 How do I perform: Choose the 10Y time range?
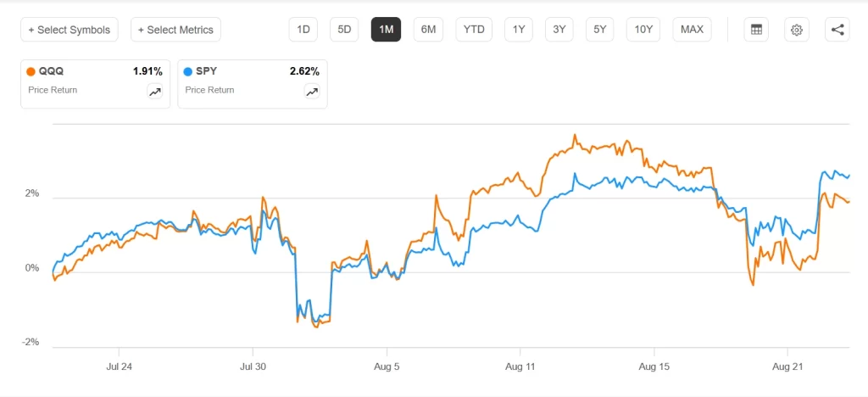click(x=643, y=30)
